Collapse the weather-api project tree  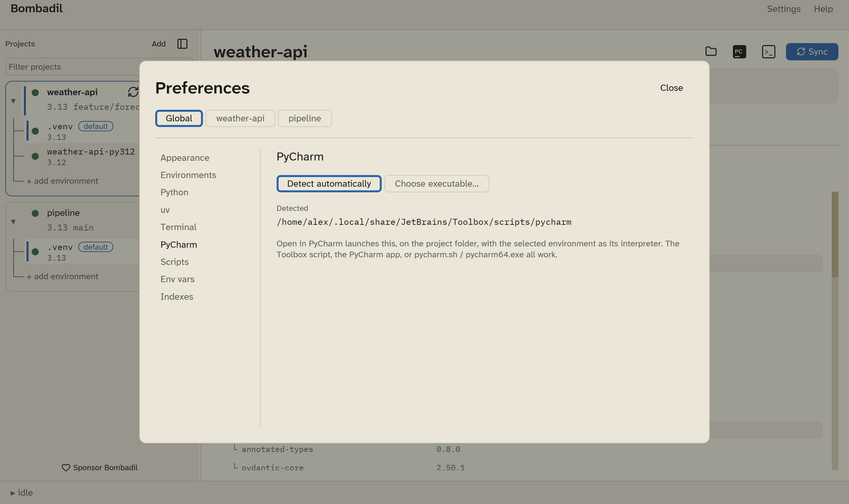tap(13, 101)
